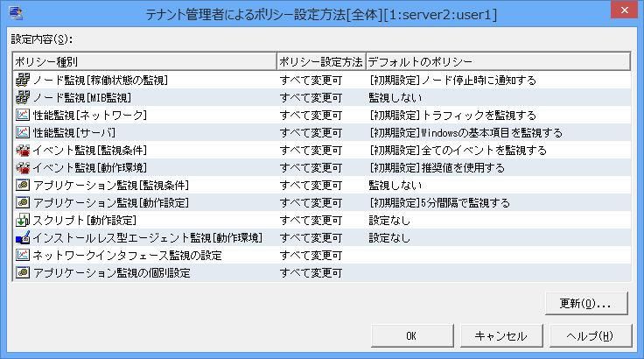Click the キャンセル button
644x359 pixels.
click(x=500, y=335)
